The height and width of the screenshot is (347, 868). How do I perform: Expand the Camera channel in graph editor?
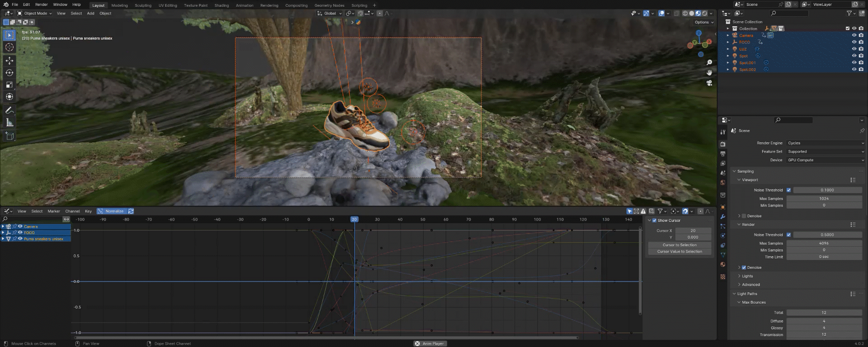click(3, 226)
